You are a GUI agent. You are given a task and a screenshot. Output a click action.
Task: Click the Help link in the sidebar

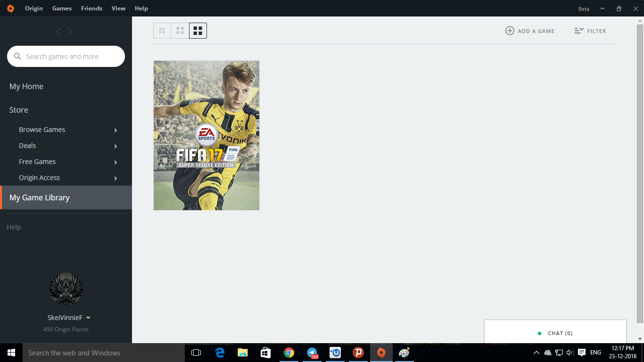(x=14, y=227)
